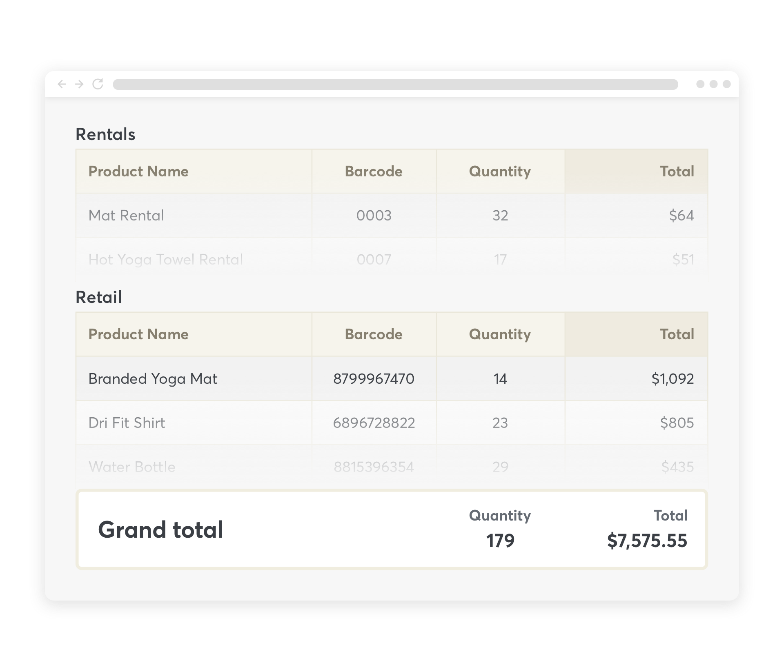The image size is (784, 672).
Task: Click the Grand total amount $7,575.55
Action: [x=647, y=541]
